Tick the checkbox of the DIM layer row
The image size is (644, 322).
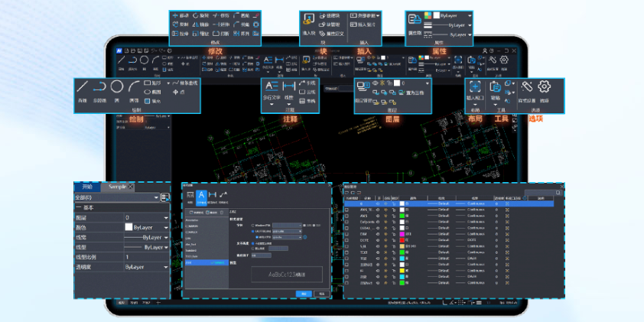pyautogui.click(x=348, y=233)
